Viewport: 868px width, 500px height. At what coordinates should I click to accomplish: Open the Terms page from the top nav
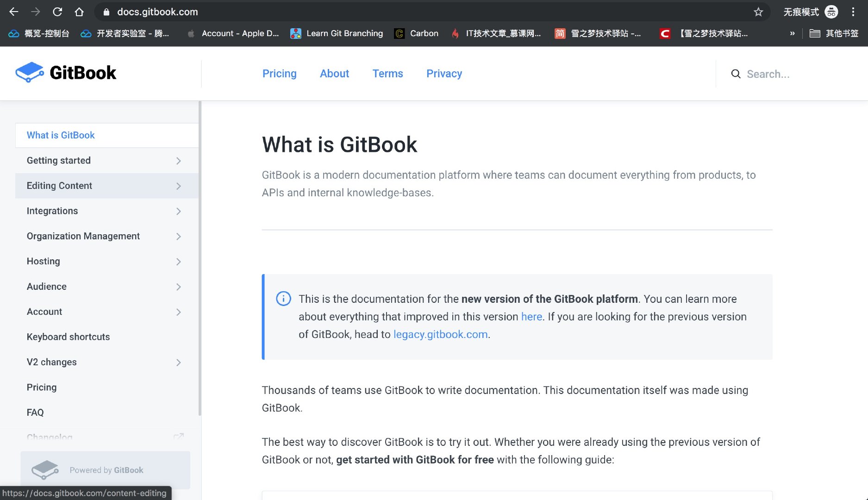click(387, 74)
